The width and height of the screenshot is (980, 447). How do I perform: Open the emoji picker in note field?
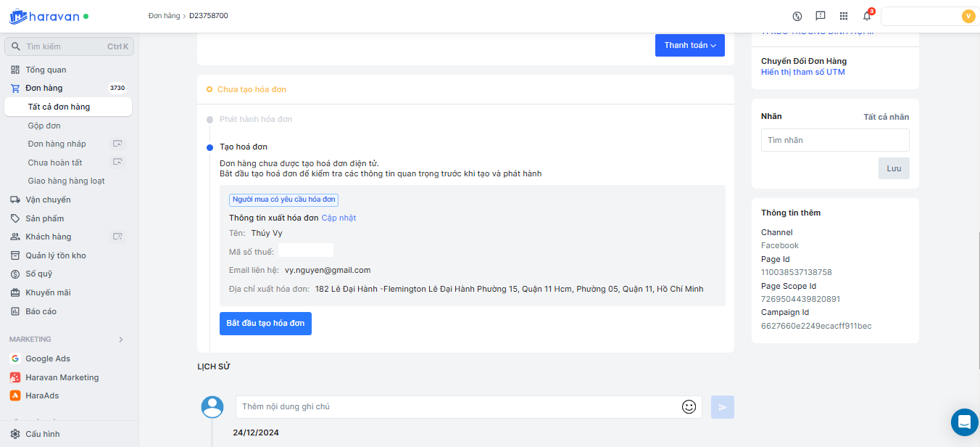pos(689,407)
